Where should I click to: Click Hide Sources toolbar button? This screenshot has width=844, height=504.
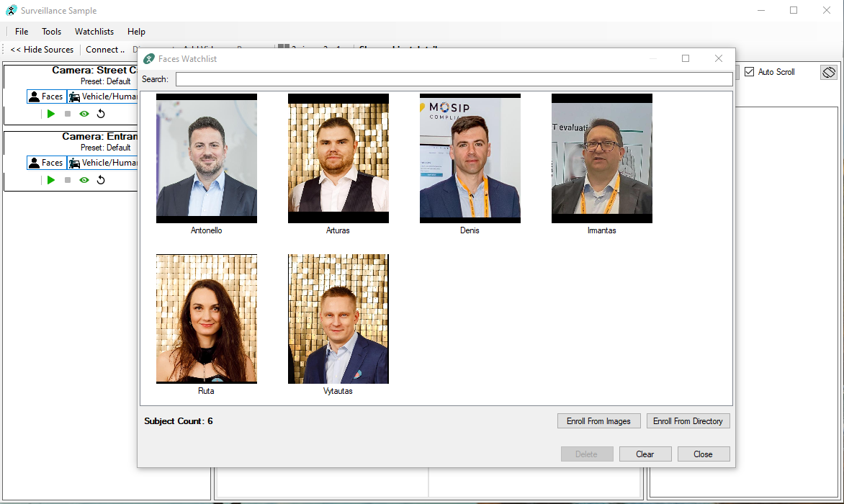tap(42, 50)
